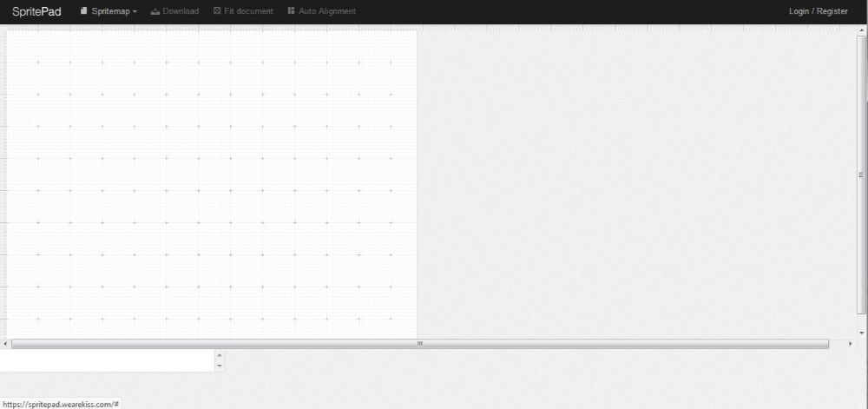Click the Download tray icon
The width and height of the screenshot is (868, 409).
155,11
